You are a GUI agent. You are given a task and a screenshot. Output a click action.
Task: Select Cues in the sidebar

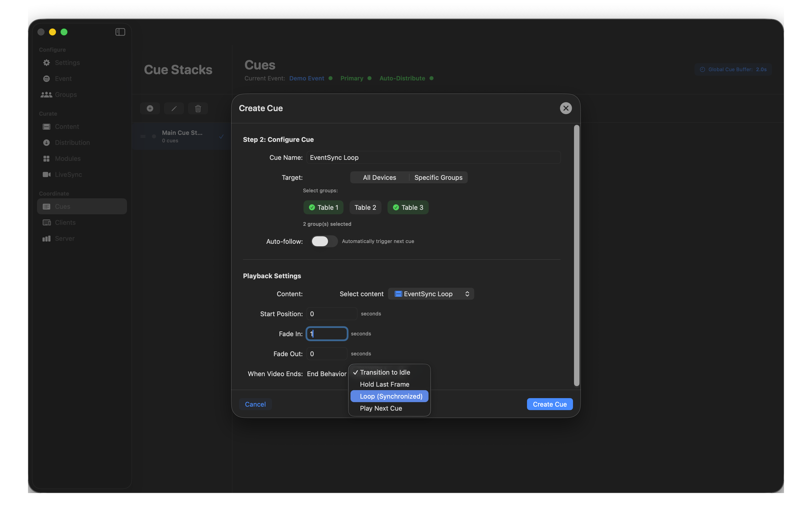click(82, 207)
